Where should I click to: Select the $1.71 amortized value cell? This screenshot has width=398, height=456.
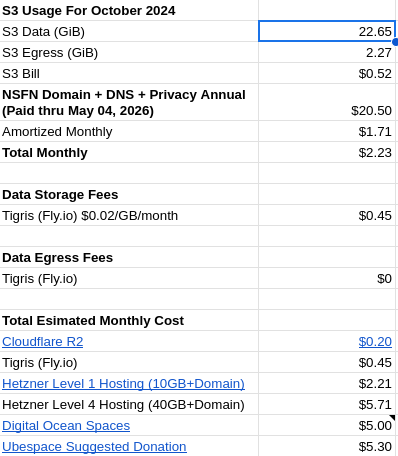327,131
